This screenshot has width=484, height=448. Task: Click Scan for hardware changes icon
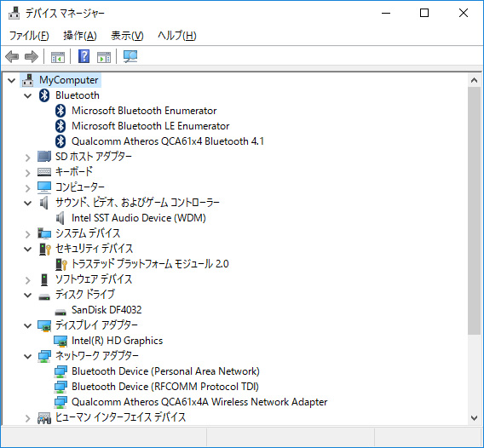(130, 56)
